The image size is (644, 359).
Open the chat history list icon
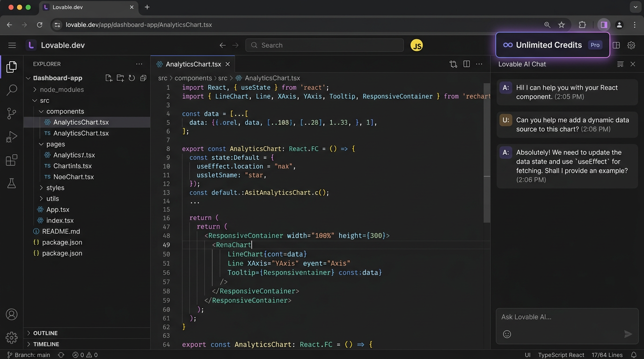620,64
